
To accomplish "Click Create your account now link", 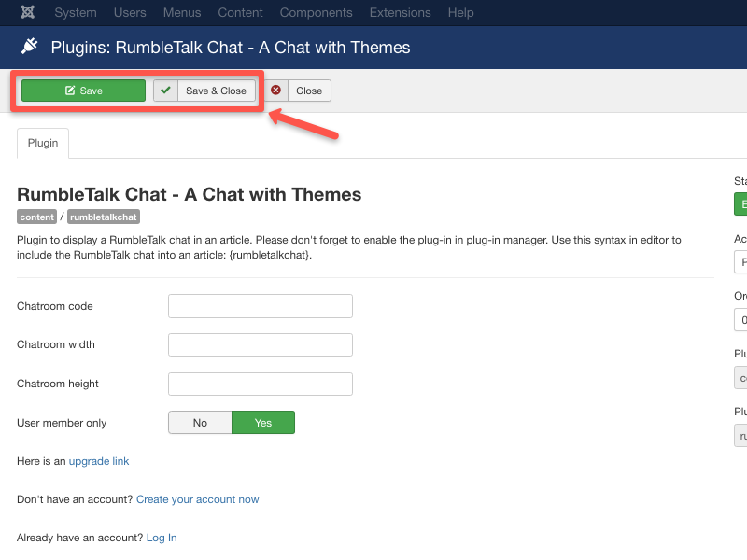I will tap(197, 499).
